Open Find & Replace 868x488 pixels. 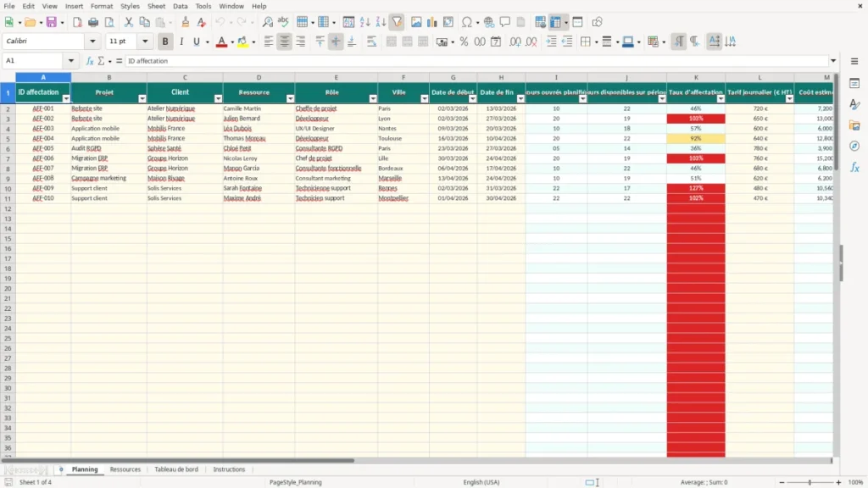pos(267,22)
